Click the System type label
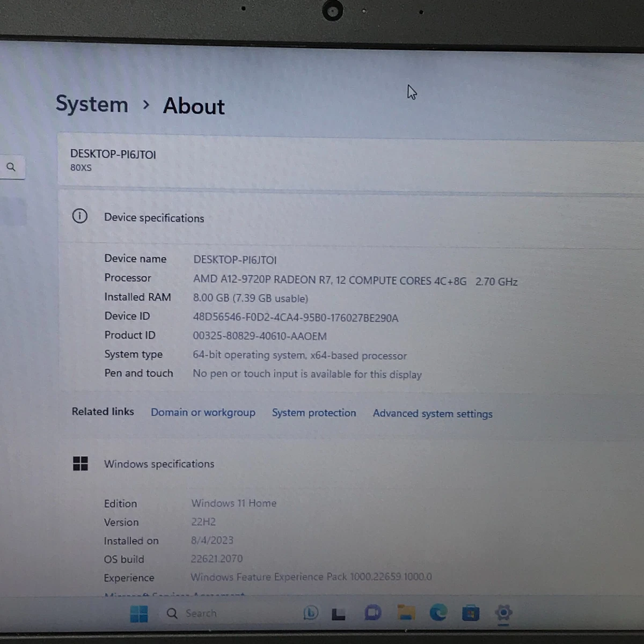 133,354
